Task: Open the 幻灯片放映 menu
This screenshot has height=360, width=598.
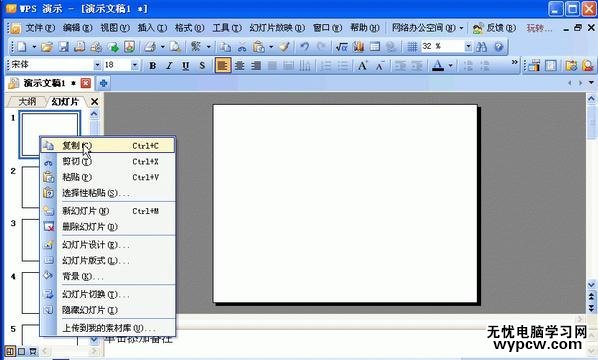Action: click(277, 28)
